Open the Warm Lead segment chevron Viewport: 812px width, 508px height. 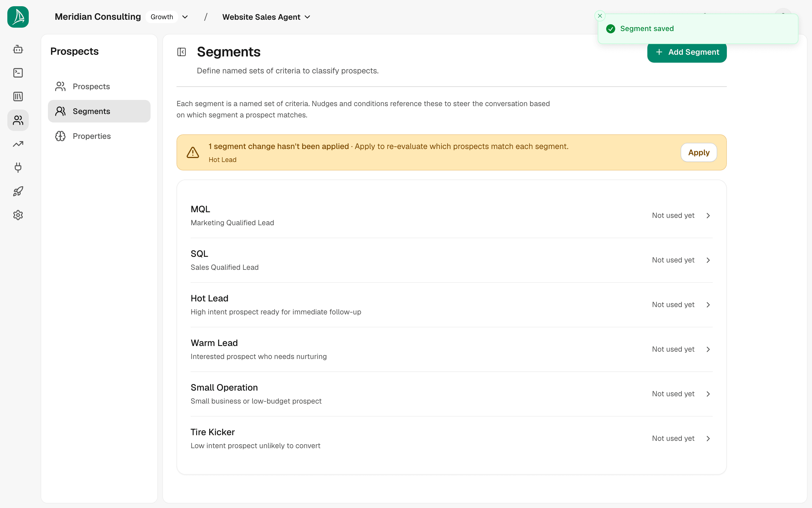(x=708, y=349)
